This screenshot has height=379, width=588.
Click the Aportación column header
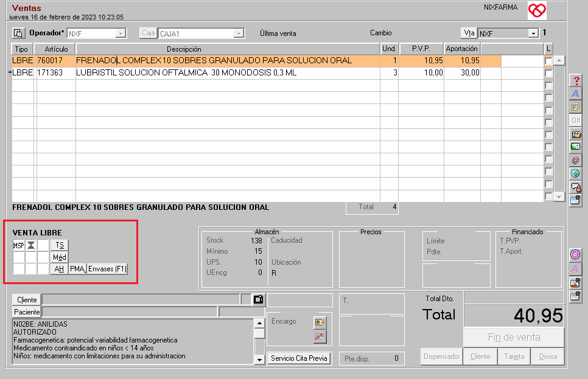click(461, 49)
